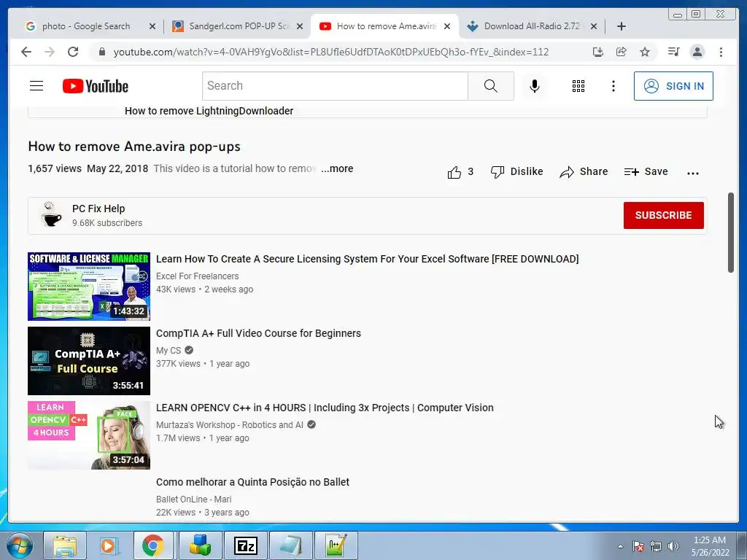Save the video to a playlist
The width and height of the screenshot is (747, 560).
pos(646,172)
